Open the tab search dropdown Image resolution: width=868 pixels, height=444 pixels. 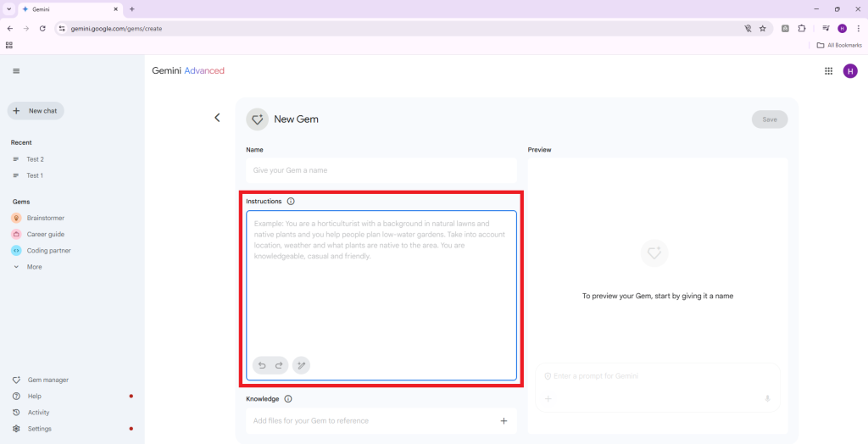click(8, 9)
